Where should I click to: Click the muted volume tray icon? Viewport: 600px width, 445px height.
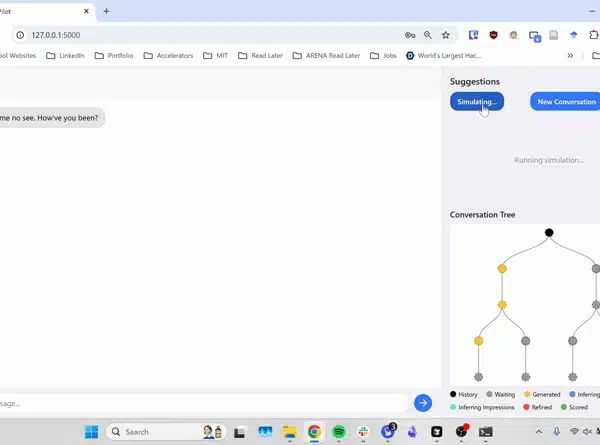pos(587,432)
